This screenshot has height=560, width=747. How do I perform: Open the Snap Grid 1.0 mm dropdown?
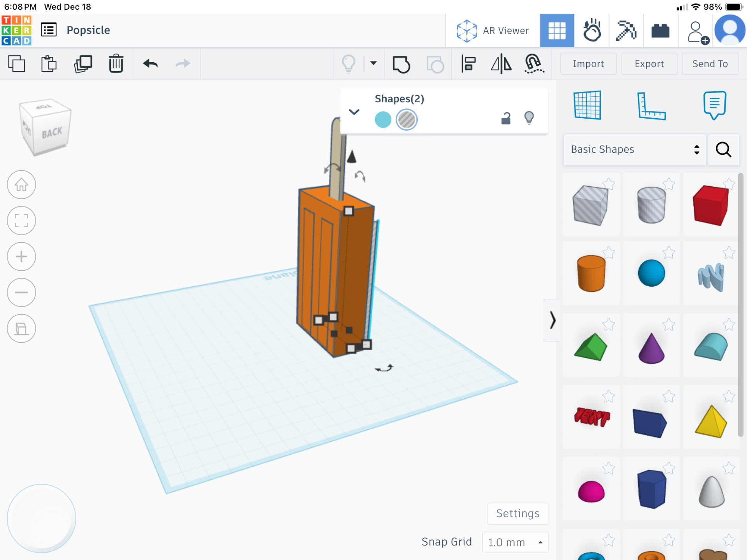point(515,542)
